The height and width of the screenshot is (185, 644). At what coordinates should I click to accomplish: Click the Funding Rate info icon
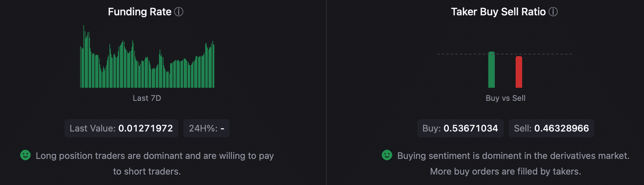point(179,12)
